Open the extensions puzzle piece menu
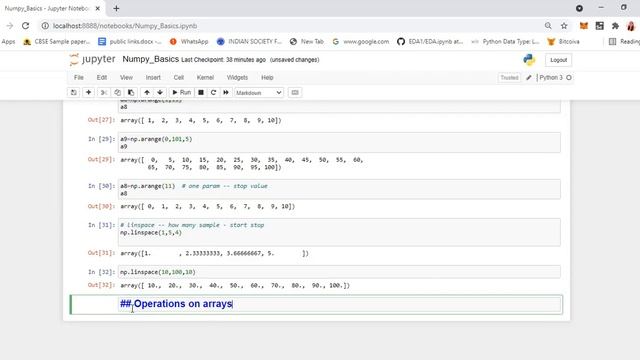 (x=615, y=26)
